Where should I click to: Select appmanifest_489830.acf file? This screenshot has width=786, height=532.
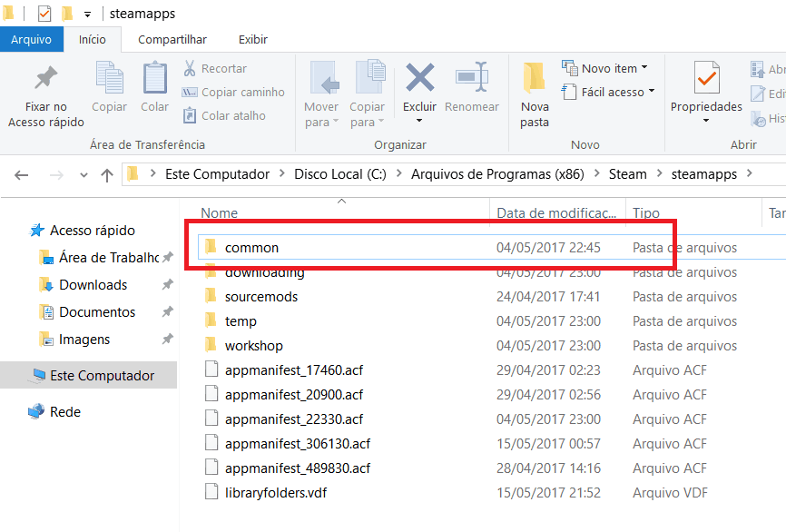pyautogui.click(x=298, y=468)
